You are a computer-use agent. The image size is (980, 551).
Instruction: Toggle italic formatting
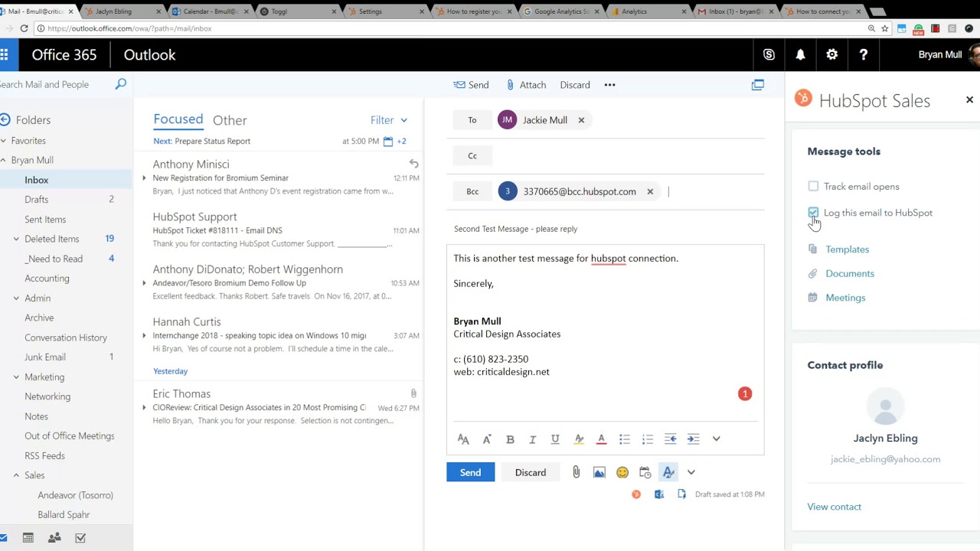532,439
